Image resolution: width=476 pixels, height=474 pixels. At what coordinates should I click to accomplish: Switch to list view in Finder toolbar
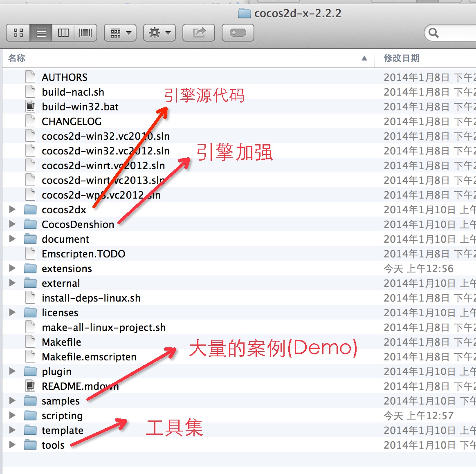pyautogui.click(x=41, y=32)
